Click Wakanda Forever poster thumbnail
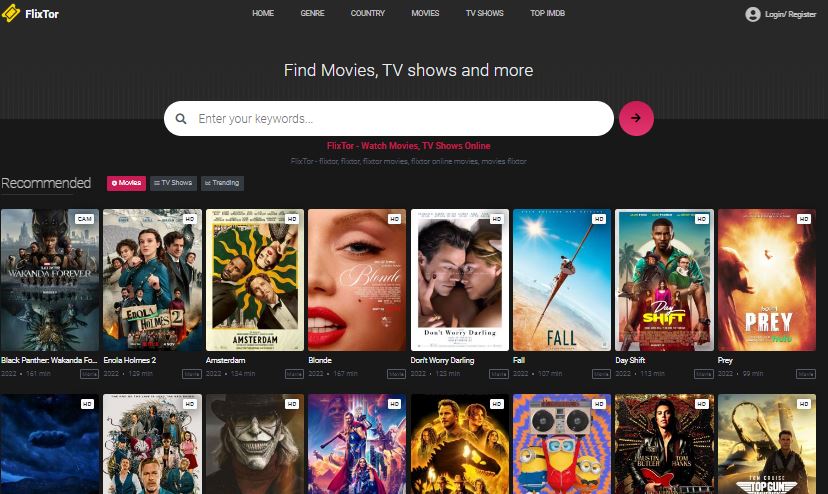This screenshot has width=828, height=494. coord(50,280)
